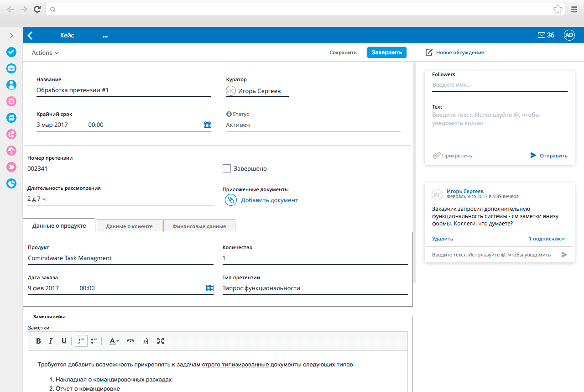584x392 pixels.
Task: Expand the 1 подписчик list
Action: pyautogui.click(x=547, y=238)
